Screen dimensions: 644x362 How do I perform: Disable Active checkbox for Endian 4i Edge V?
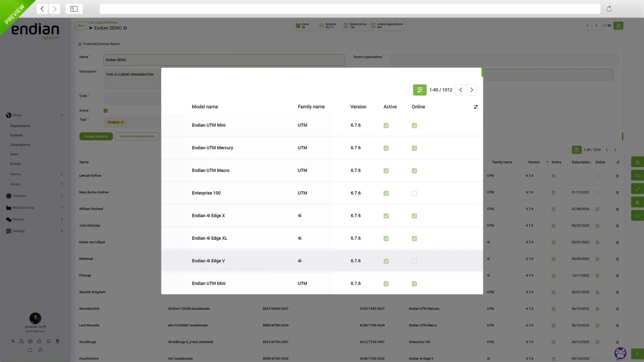point(386,261)
